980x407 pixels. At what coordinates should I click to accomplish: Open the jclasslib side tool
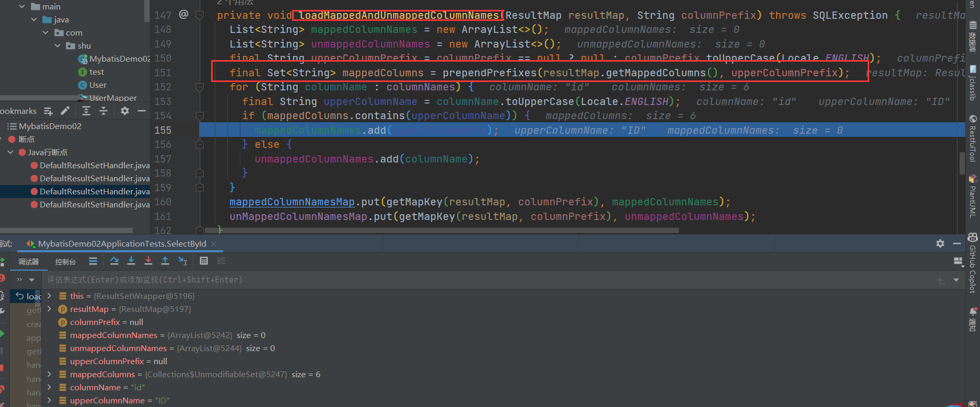pos(973,83)
